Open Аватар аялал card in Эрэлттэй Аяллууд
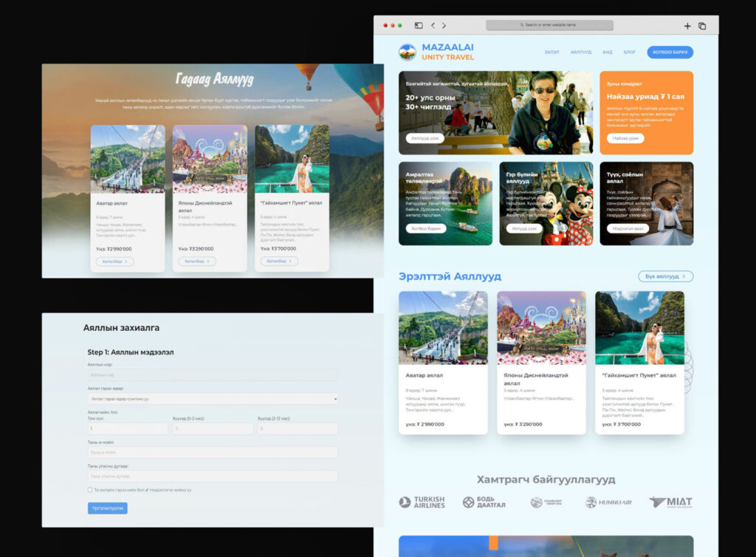This screenshot has height=557, width=756. [443, 363]
